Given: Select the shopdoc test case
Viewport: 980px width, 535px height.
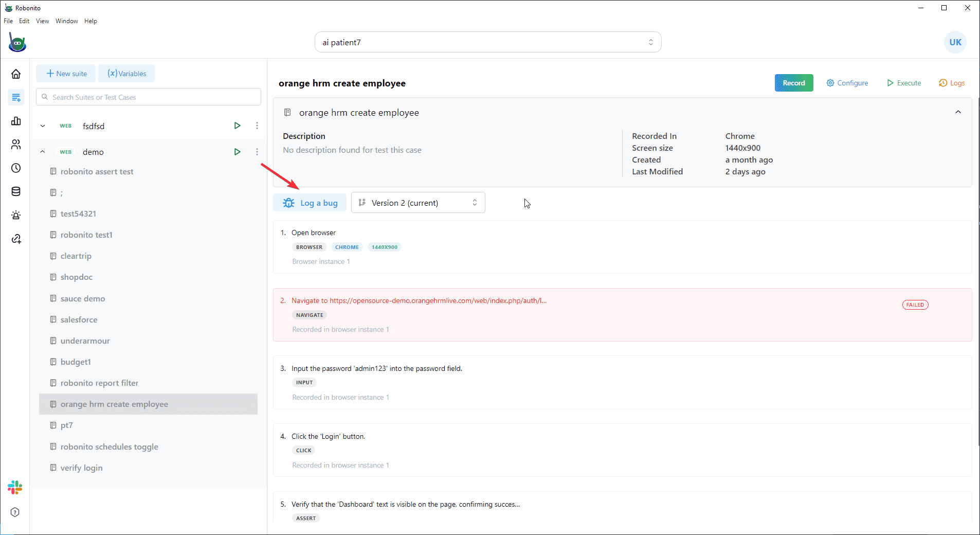Looking at the screenshot, I should pos(148,277).
